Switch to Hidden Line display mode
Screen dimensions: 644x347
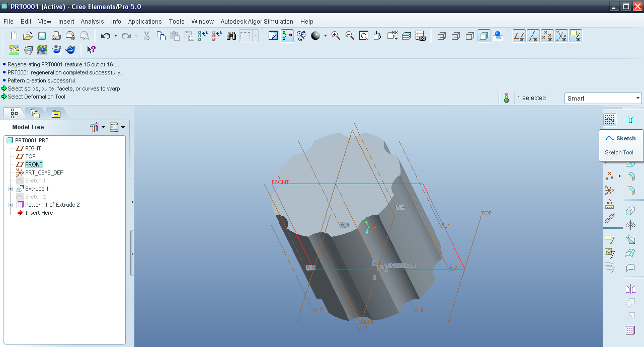click(x=456, y=36)
